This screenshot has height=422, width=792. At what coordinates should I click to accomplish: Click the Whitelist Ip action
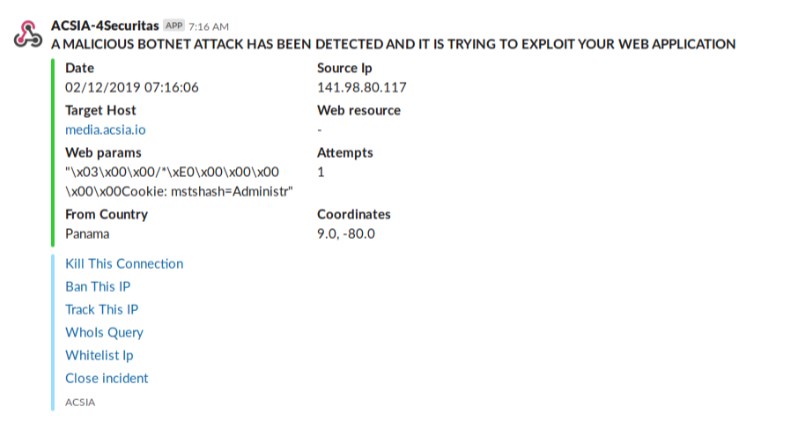[x=99, y=355]
